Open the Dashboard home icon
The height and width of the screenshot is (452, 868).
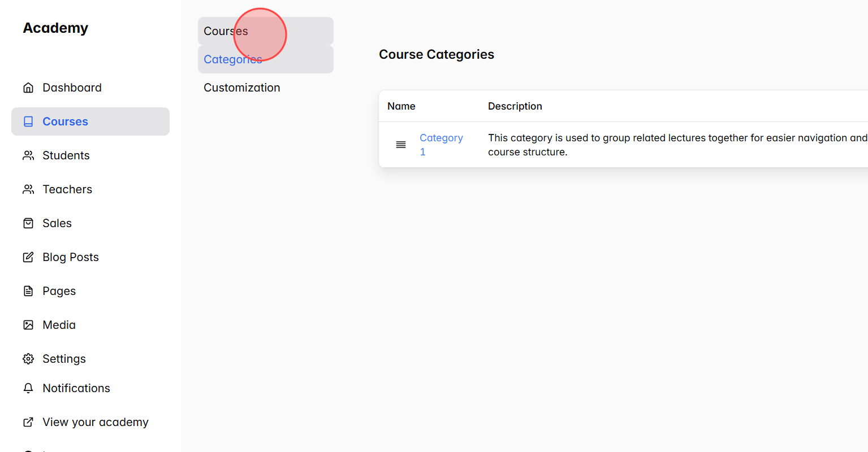28,87
